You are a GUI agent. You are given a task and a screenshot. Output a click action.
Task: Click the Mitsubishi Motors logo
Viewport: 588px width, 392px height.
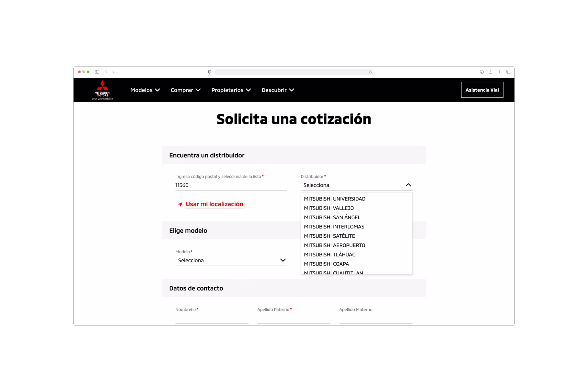click(102, 90)
